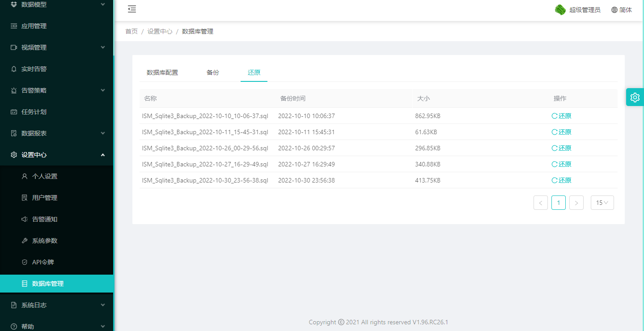This screenshot has width=644, height=331.
Task: Open API Token (API令牌) shield item
Action: tap(43, 262)
